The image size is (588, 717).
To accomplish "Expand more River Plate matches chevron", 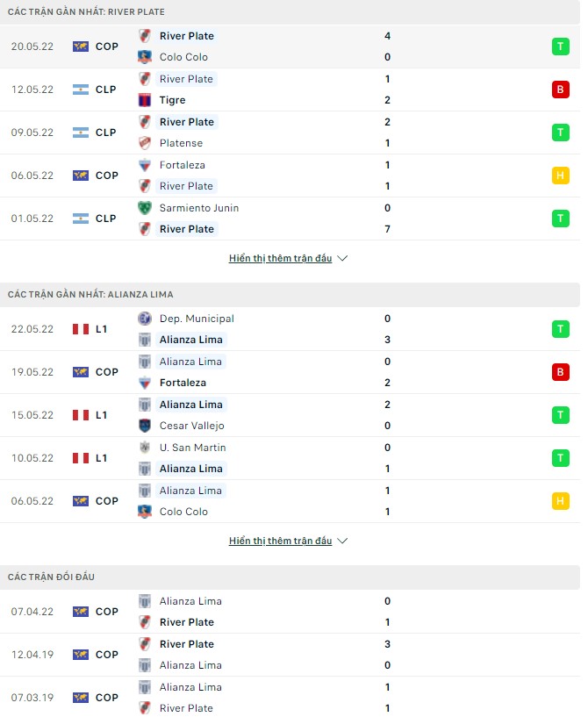I will coord(342,259).
